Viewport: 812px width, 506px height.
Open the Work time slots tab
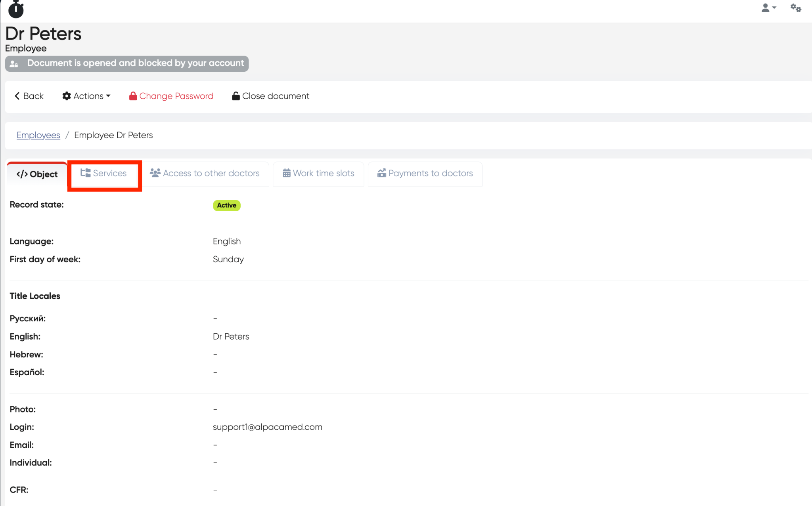pos(318,173)
